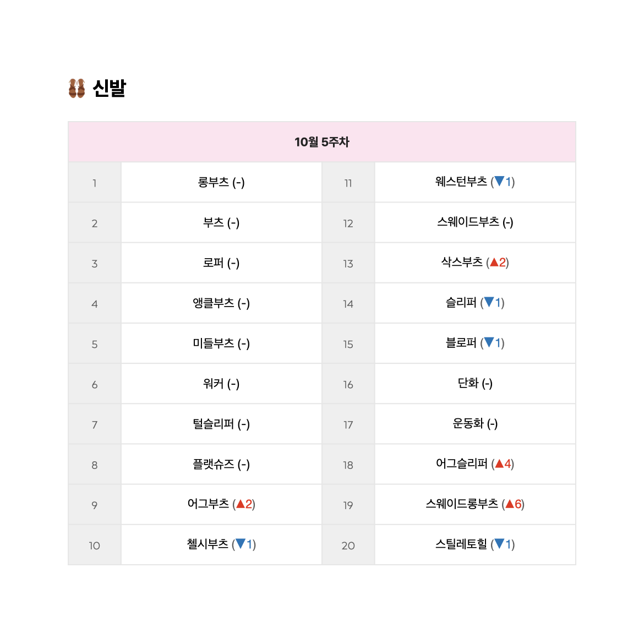
Task: Click the blue down arrow beside 첼시부츠
Action: (x=241, y=544)
